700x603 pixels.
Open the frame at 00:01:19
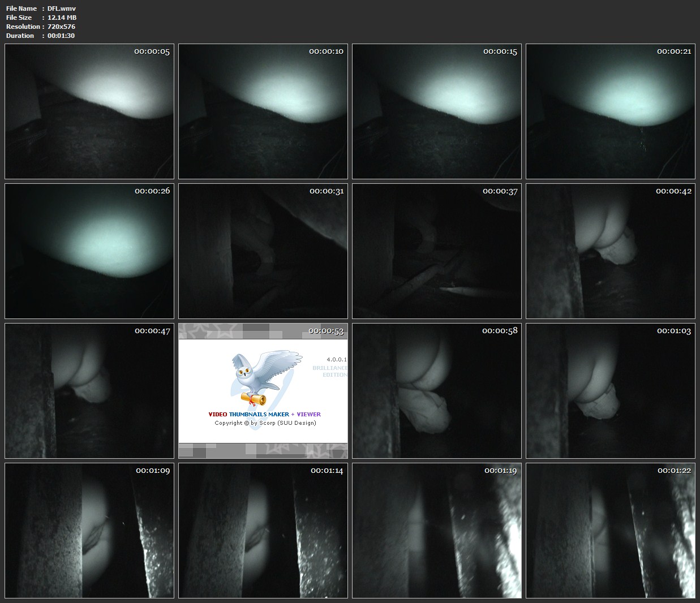[437, 531]
